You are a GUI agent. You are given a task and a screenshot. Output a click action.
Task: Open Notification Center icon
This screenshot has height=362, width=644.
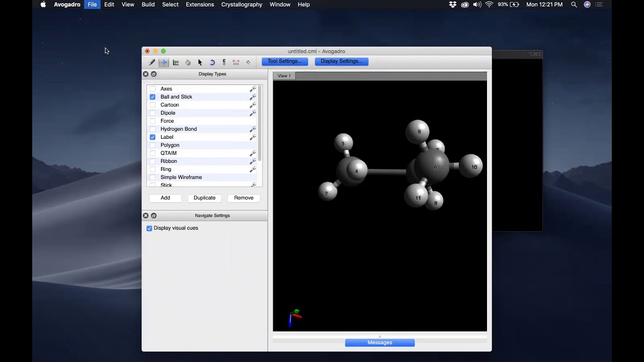599,5
